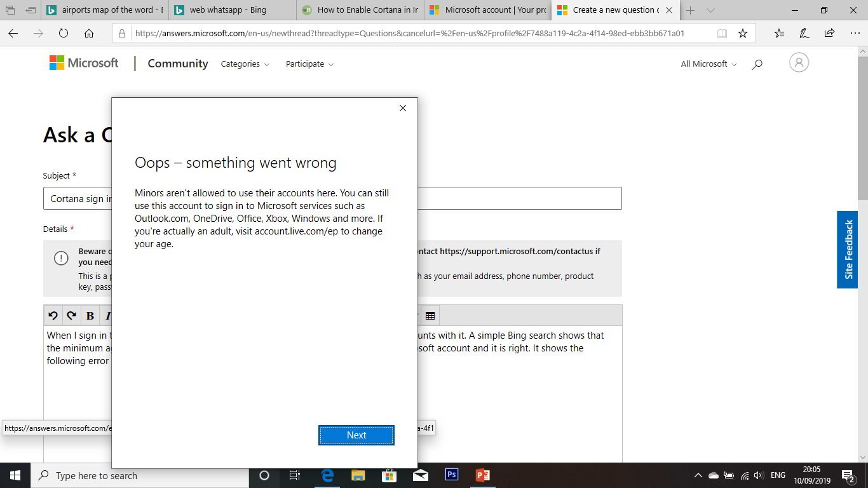Expand the All Microsoft menu
The width and height of the screenshot is (868, 488).
(709, 64)
